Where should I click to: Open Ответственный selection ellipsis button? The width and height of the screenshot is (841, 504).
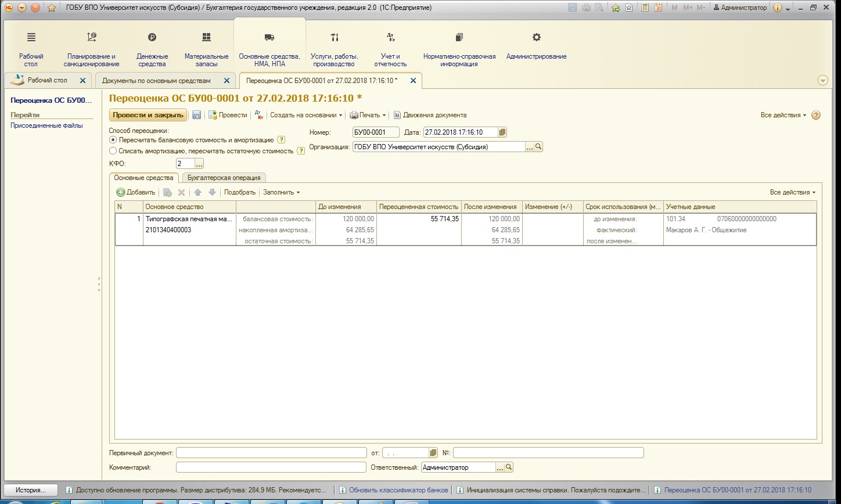point(499,467)
